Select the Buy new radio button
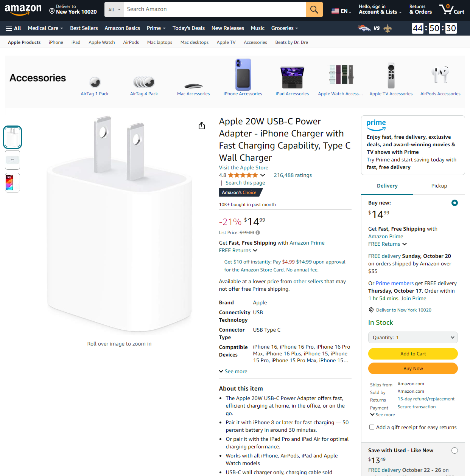Image resolution: width=470 pixels, height=476 pixels. pos(454,203)
